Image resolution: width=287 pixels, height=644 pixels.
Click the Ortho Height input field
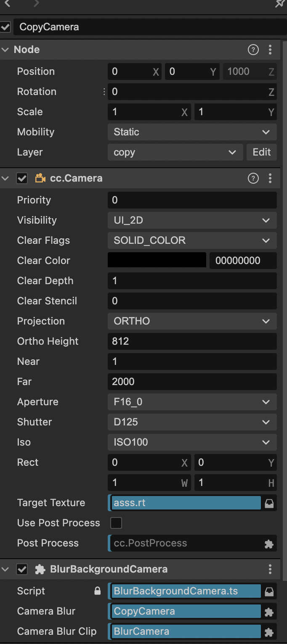tap(192, 341)
